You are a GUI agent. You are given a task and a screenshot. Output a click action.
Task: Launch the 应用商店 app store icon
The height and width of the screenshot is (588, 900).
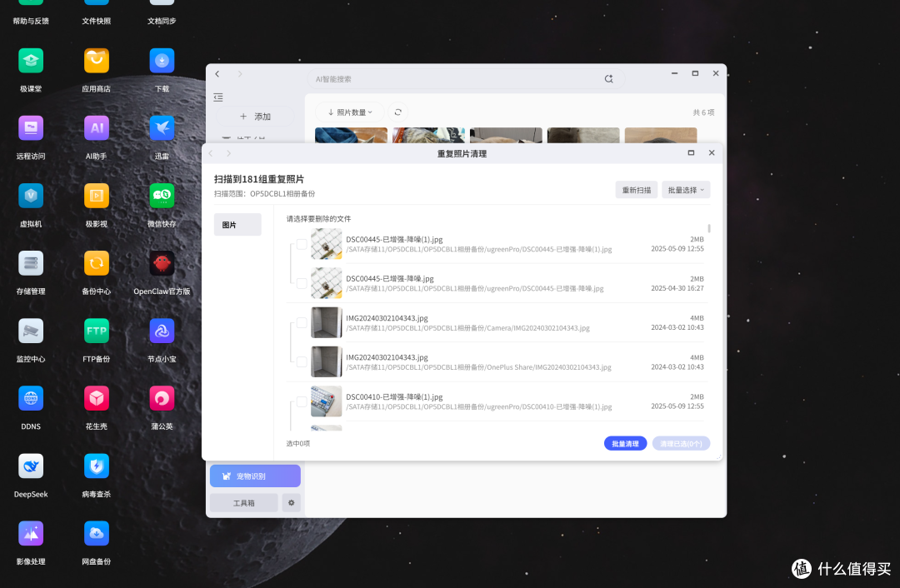pos(97,62)
